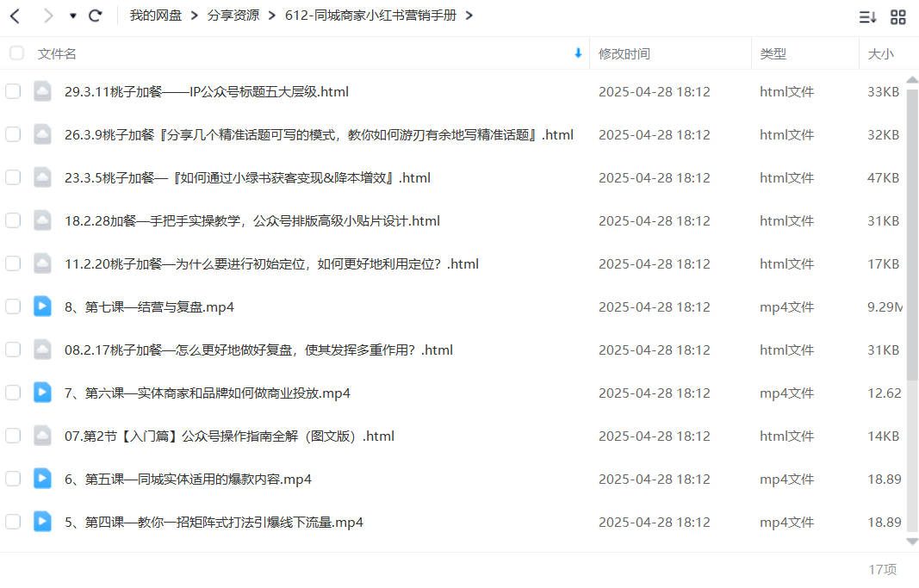Image resolution: width=919 pixels, height=588 pixels.
Task: Select file 7、第六课—实体商家和品牌如何做商业投放.mp4
Action: click(x=208, y=393)
